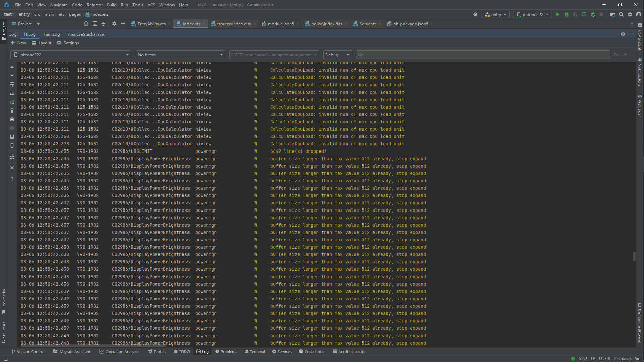
Task: Jump log down with down arrow icon
Action: pyautogui.click(x=12, y=76)
